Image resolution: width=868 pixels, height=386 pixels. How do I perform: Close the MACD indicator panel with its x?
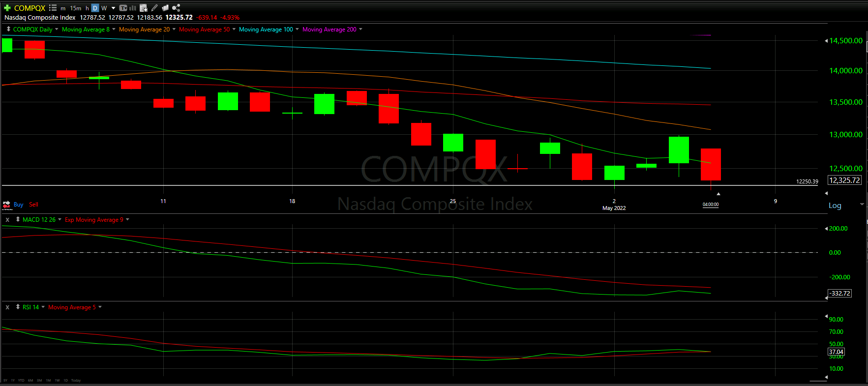point(7,220)
